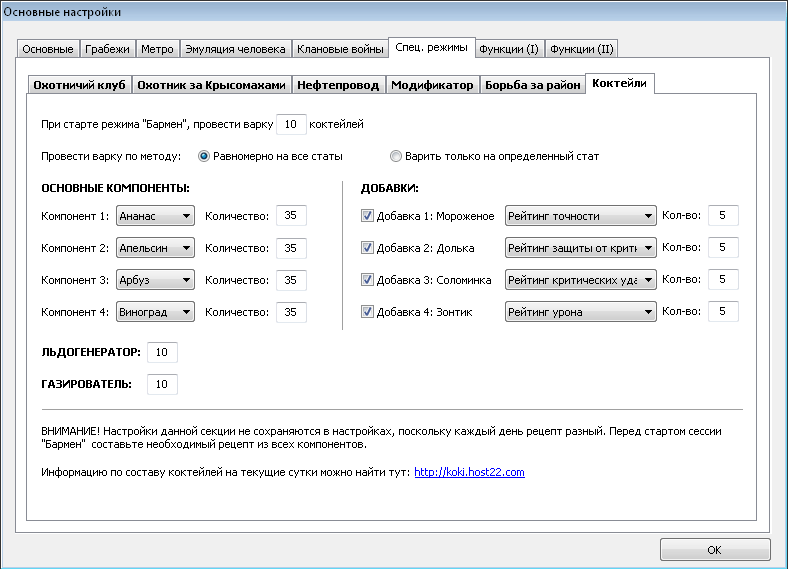The width and height of the screenshot is (788, 569).
Task: Expand Рейтинг точности dropdown
Action: coord(580,216)
